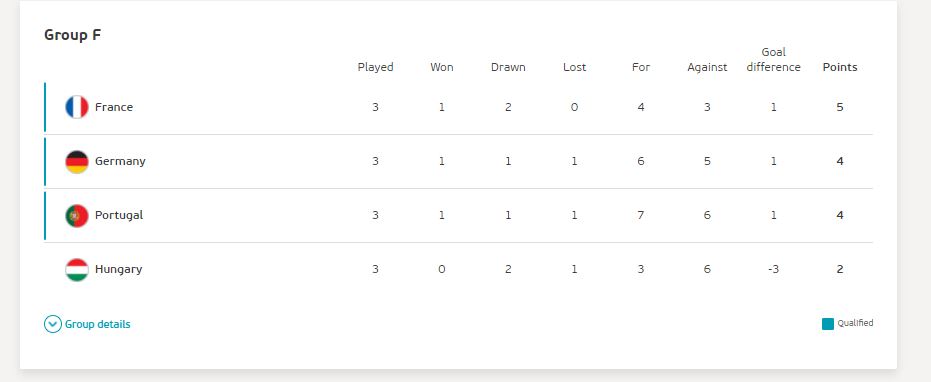The image size is (931, 382).
Task: Click the Portugal flag icon
Action: (77, 216)
